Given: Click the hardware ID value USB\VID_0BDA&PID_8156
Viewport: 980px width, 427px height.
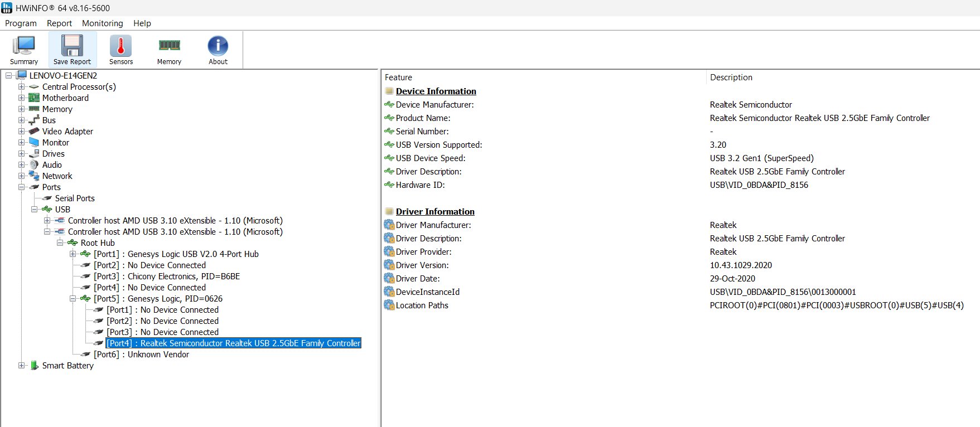Looking at the screenshot, I should (x=759, y=185).
